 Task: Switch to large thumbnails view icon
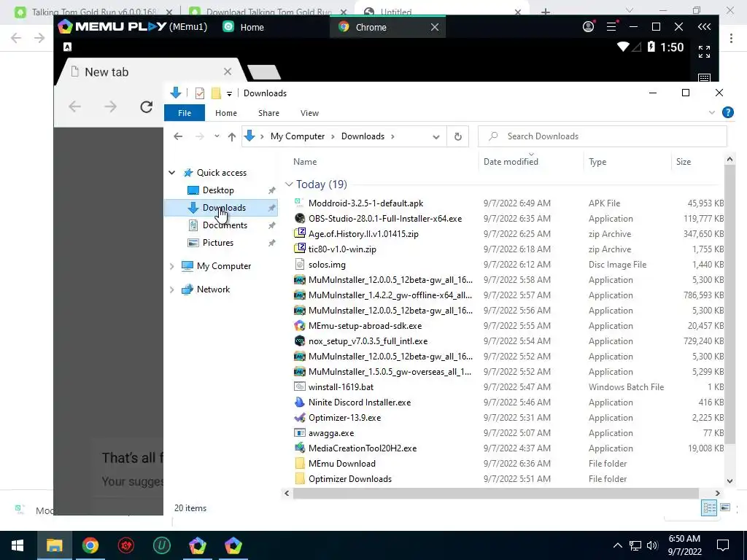pos(725,507)
